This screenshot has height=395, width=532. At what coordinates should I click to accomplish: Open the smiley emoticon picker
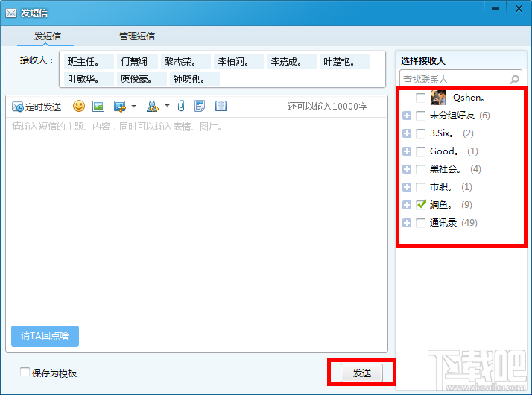coord(79,106)
